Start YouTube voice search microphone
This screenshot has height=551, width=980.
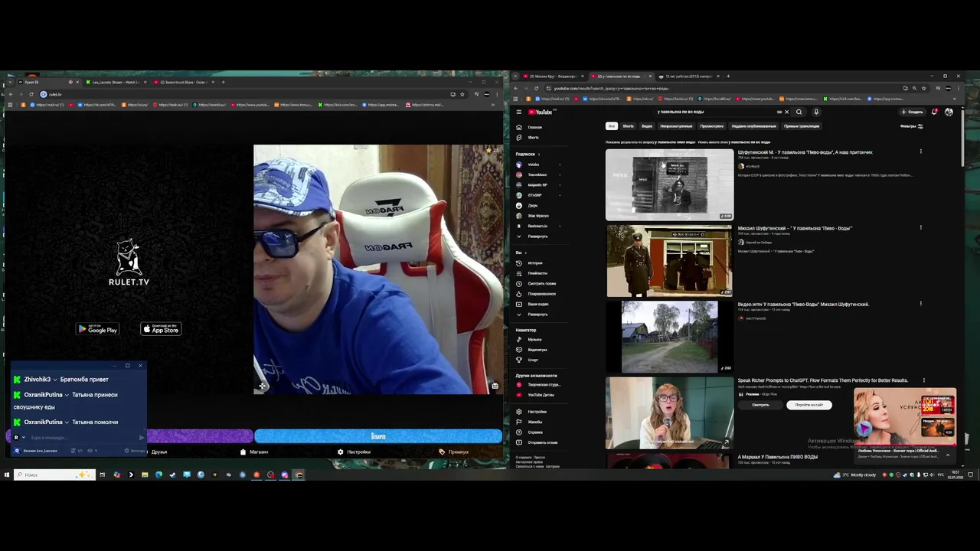(x=816, y=112)
